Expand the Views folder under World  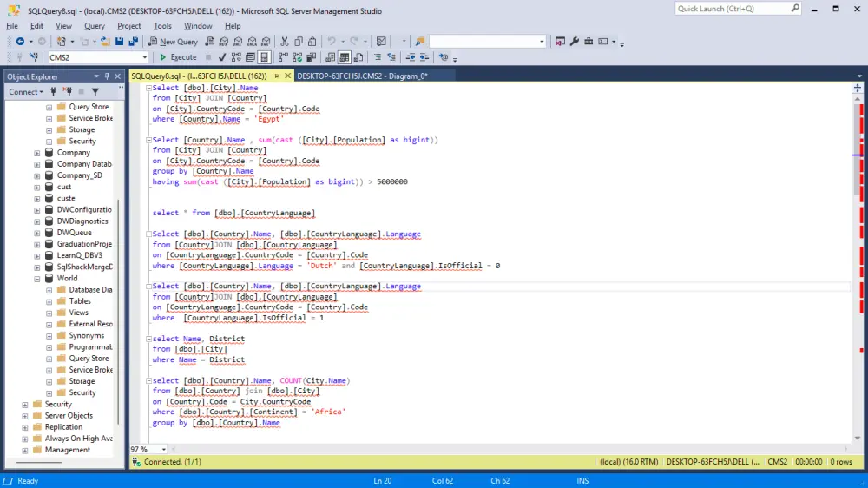coord(49,313)
